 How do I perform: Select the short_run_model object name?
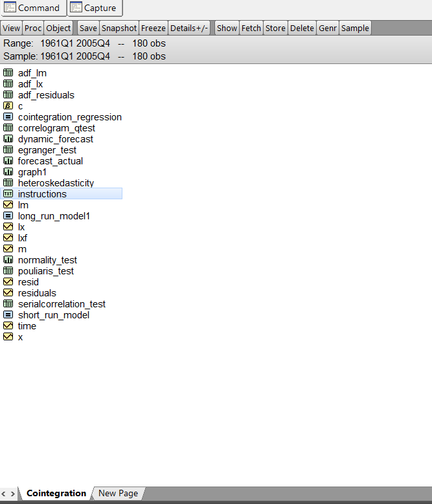click(x=53, y=315)
